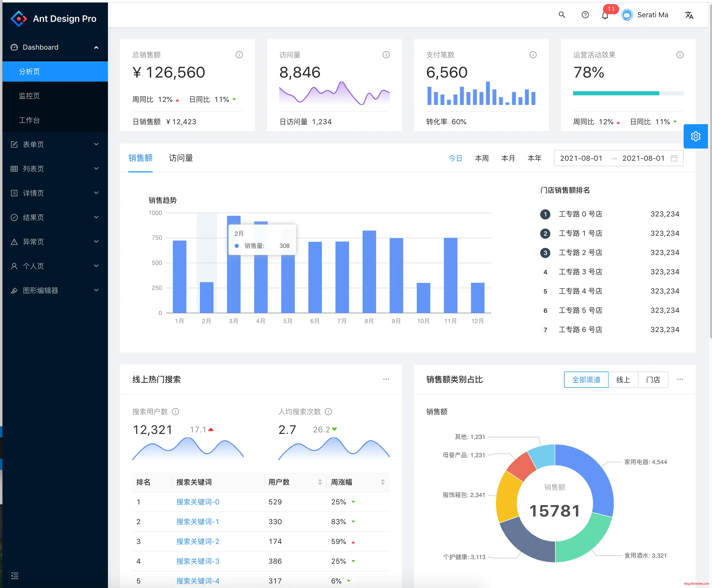This screenshot has height=588, width=712.
Task: Select the 线上 channel radio button
Action: point(623,380)
